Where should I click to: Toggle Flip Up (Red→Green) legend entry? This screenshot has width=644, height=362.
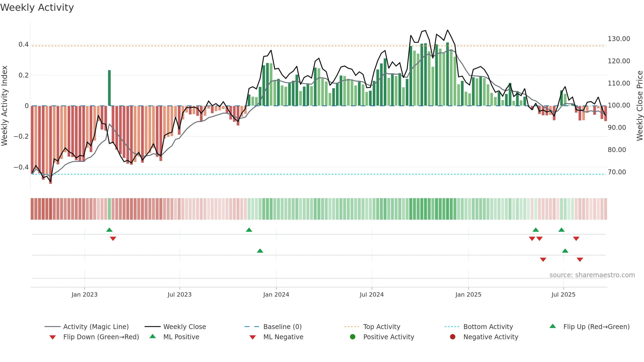pos(590,327)
